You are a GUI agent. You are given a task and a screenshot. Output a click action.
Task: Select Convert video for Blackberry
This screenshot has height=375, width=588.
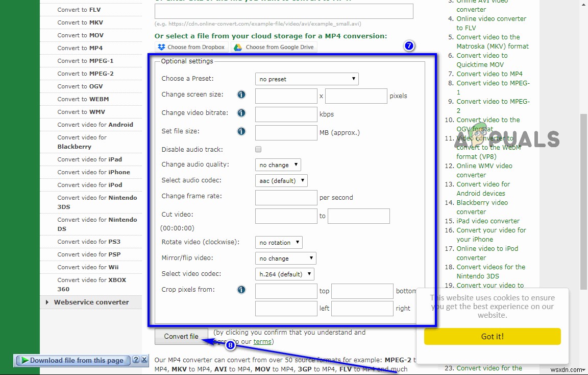point(82,142)
